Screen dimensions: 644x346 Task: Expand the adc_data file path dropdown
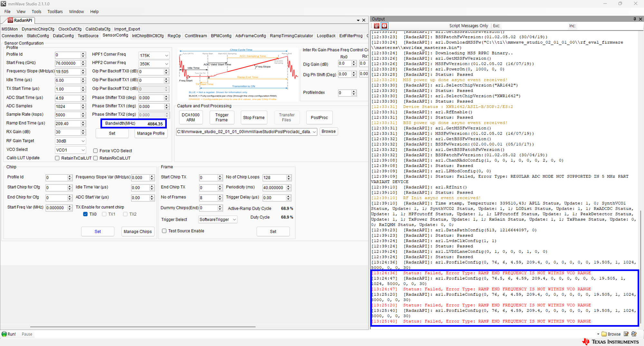pos(314,132)
